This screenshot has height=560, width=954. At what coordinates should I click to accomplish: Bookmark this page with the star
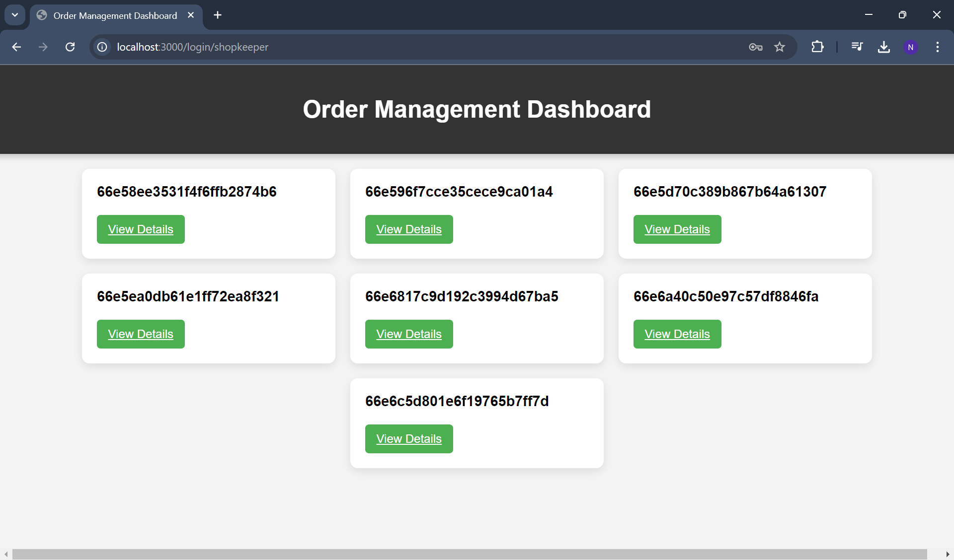point(780,47)
